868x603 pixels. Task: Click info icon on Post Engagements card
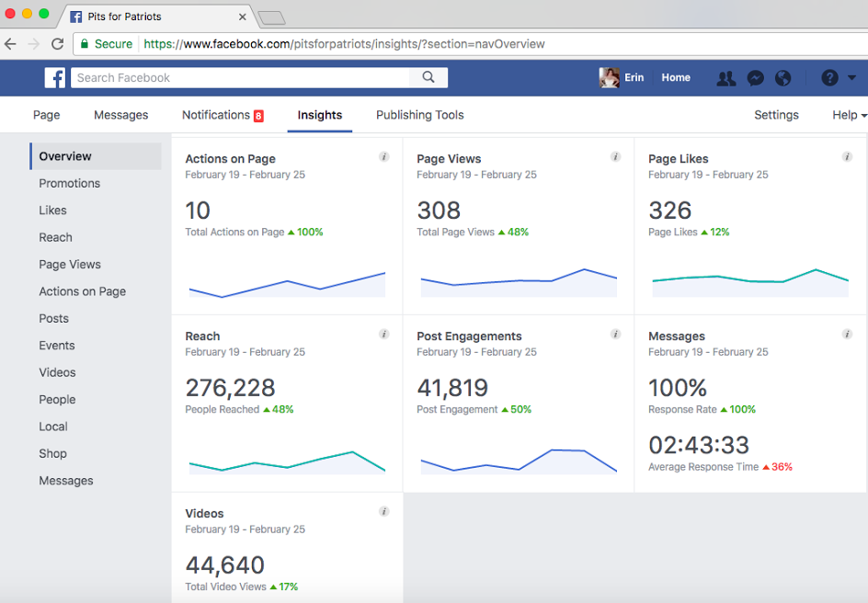615,335
